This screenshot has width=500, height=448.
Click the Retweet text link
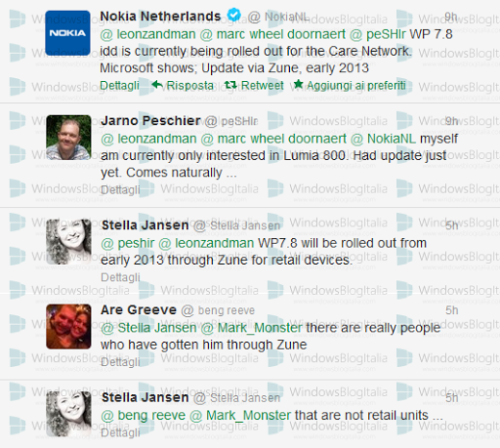[x=263, y=86]
